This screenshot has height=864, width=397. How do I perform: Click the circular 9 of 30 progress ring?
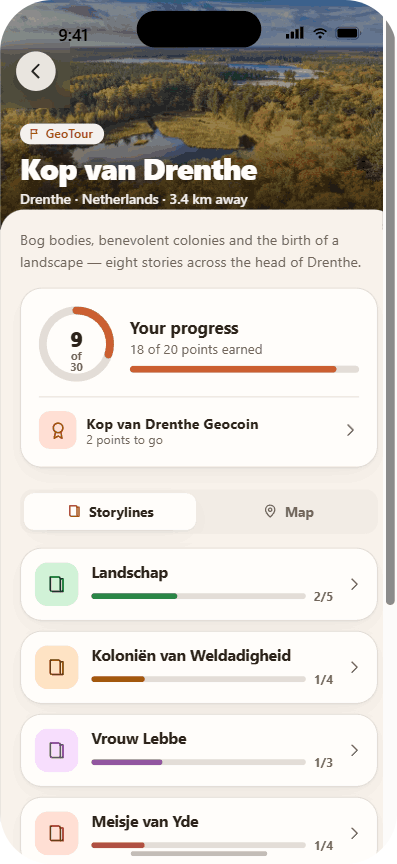(76, 344)
